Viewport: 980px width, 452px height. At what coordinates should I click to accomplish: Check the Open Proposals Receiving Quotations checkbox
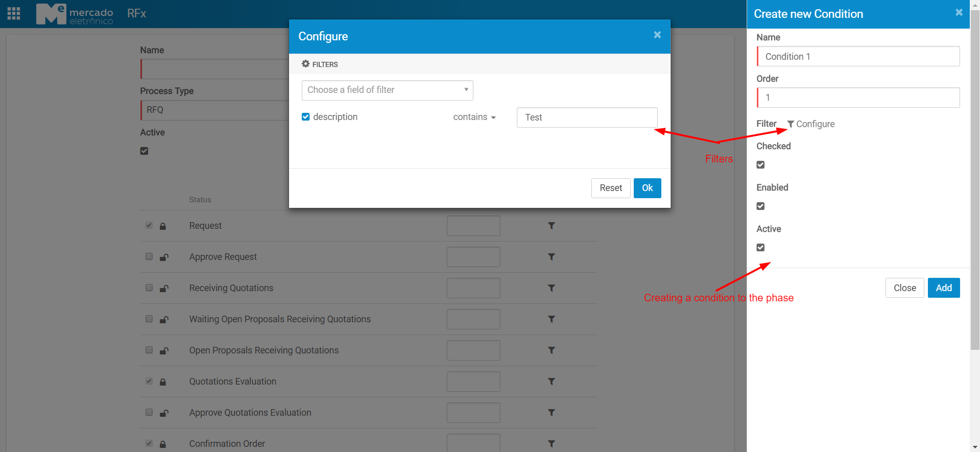tap(149, 350)
